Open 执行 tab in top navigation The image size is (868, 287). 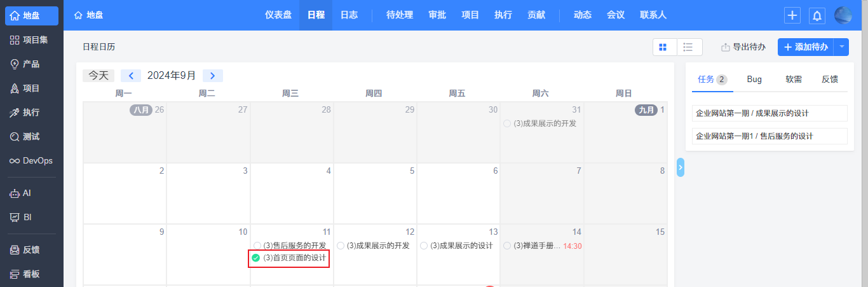(x=503, y=15)
